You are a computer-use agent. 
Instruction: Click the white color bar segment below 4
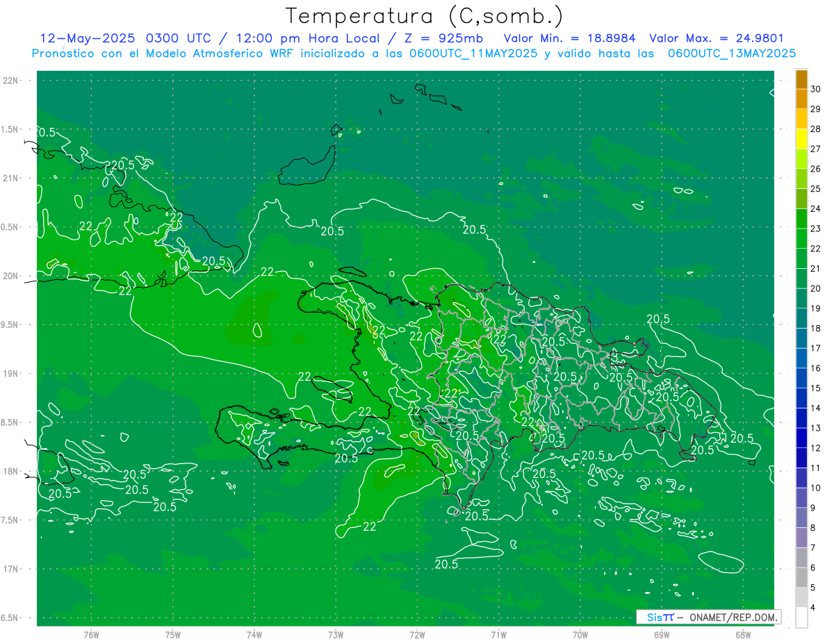coord(801,618)
